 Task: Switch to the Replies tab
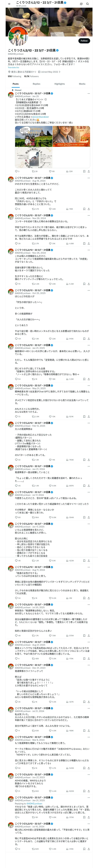click(x=36, y=84)
